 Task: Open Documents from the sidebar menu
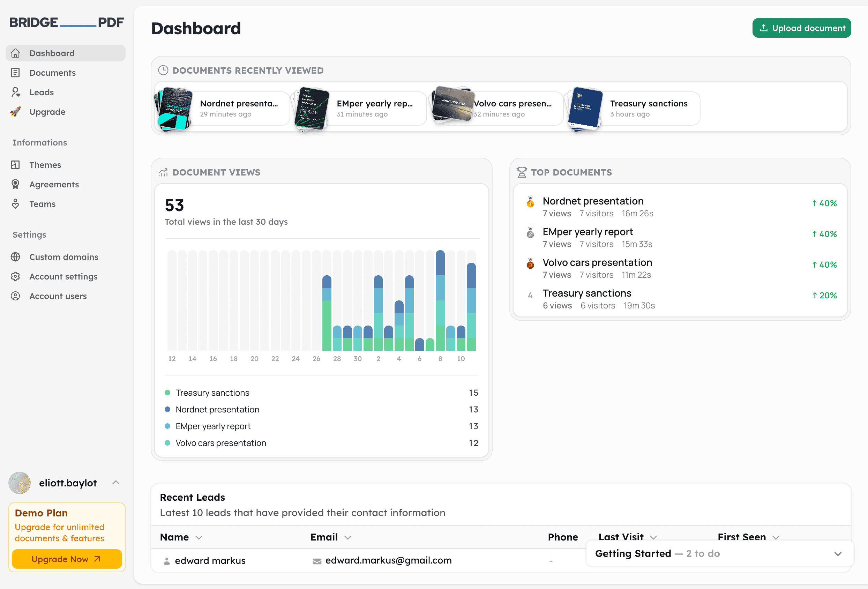coord(52,73)
